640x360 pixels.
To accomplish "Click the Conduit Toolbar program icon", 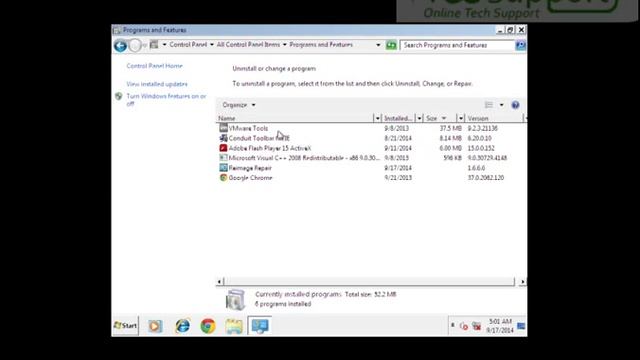I will (x=223, y=138).
